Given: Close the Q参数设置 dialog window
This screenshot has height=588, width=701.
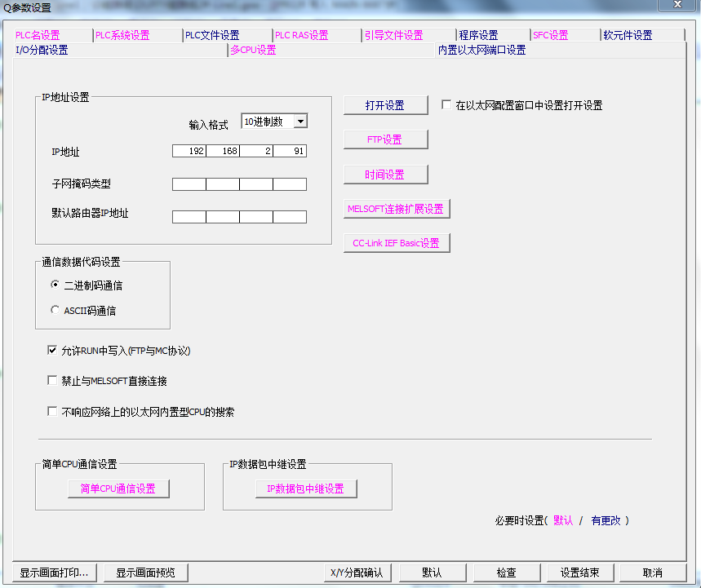Looking at the screenshot, I should click(677, 7).
